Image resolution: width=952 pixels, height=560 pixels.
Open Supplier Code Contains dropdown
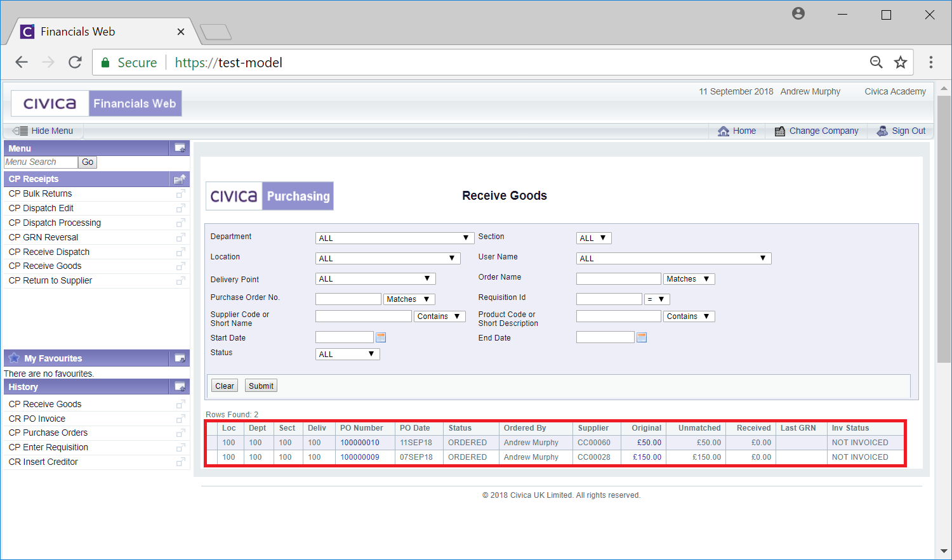coord(440,316)
